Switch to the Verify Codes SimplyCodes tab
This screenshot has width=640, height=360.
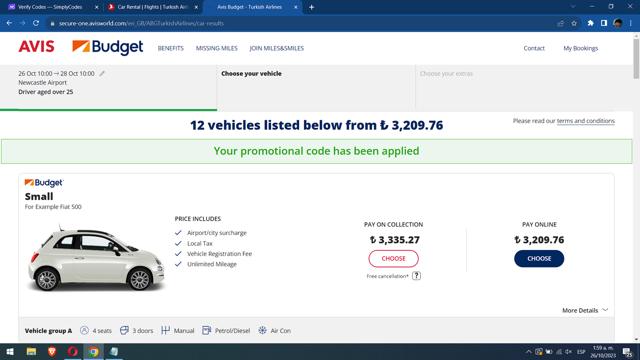click(x=50, y=7)
